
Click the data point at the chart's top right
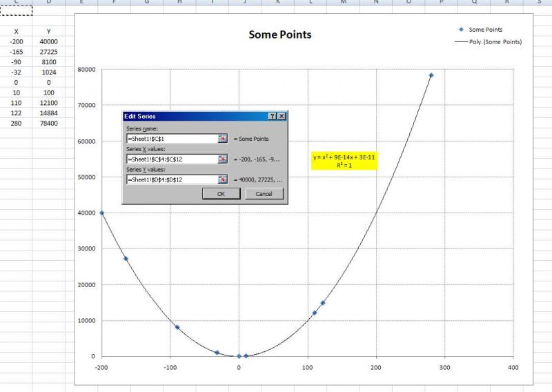[x=431, y=75]
